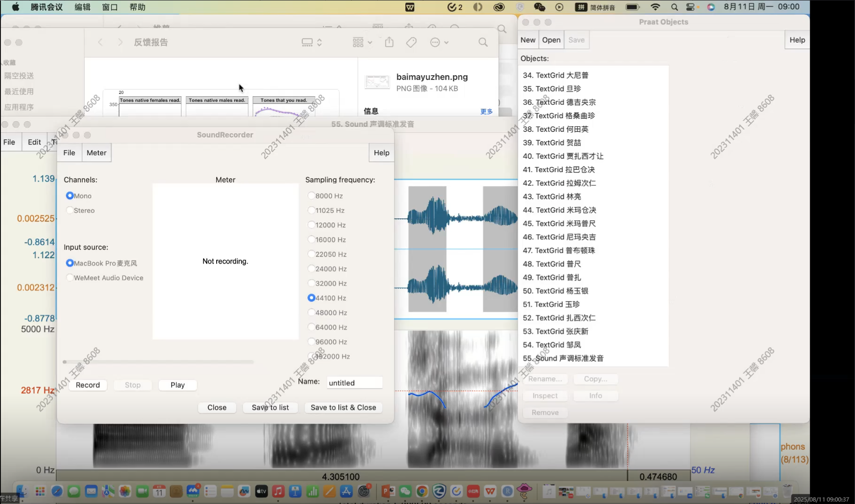
Task: Select WeMeet Audio Device input source
Action: (70, 278)
